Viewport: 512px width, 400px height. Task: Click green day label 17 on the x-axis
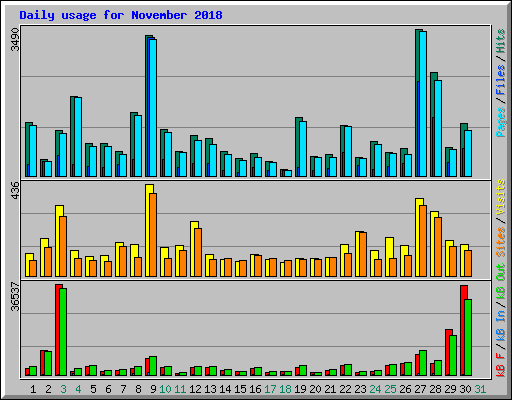click(270, 389)
